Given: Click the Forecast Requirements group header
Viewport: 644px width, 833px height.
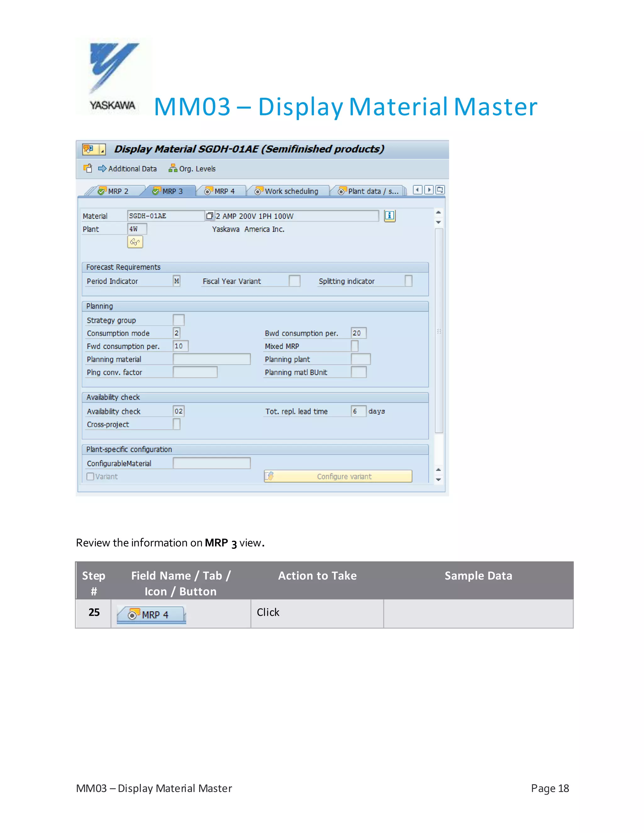Looking at the screenshot, I should click(x=255, y=267).
